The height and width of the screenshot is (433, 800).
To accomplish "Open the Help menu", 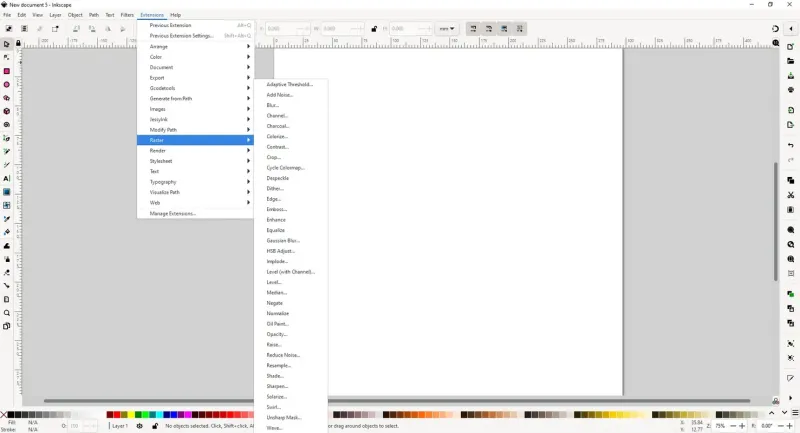I will tap(176, 15).
